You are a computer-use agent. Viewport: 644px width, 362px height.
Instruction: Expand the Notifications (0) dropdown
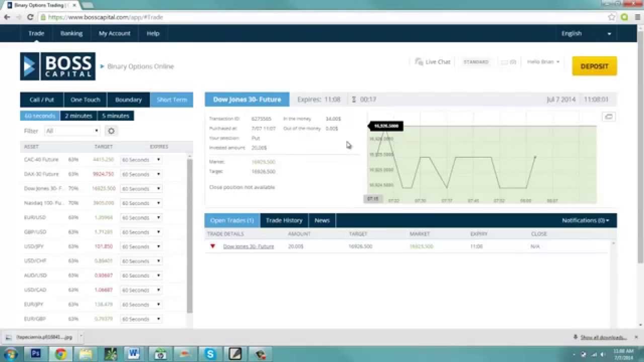point(586,220)
